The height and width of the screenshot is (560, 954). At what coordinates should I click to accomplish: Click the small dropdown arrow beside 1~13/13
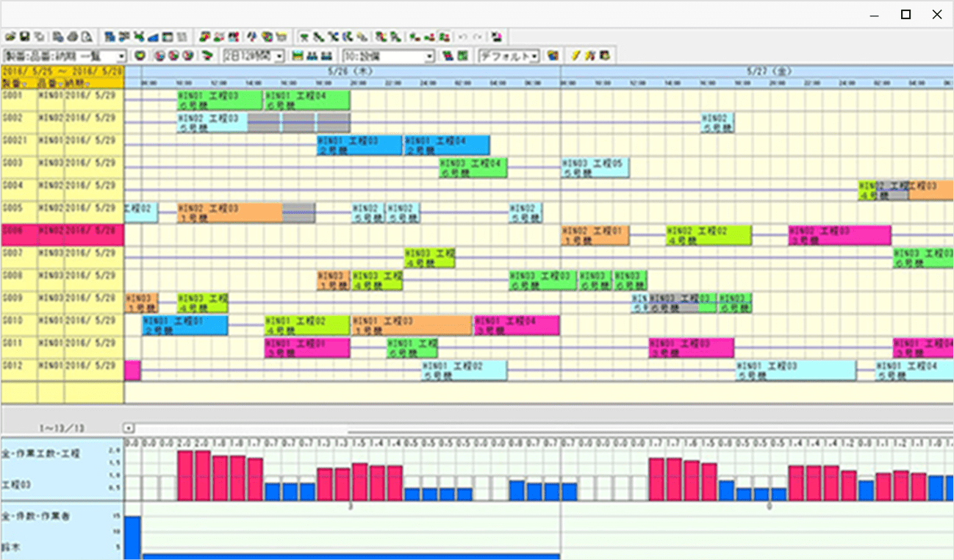coord(129,427)
